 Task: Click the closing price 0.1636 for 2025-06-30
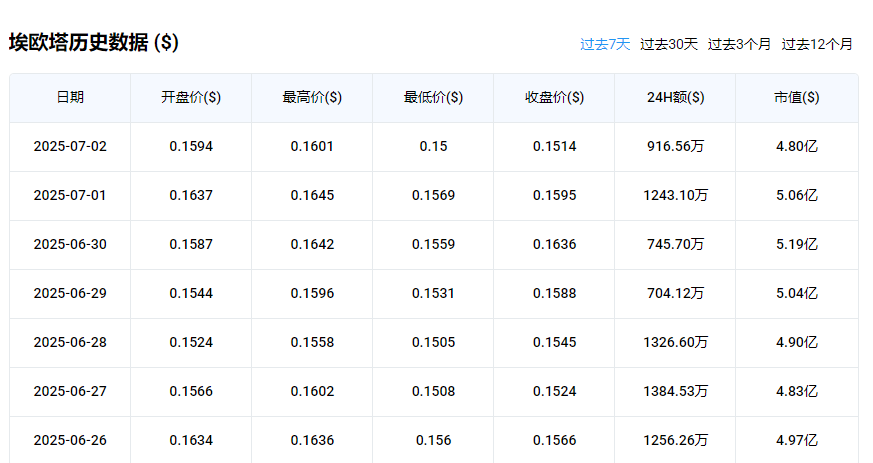click(x=555, y=244)
